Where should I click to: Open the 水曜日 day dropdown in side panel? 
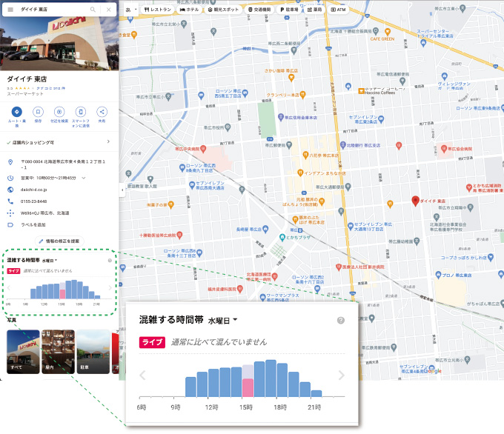click(50, 261)
